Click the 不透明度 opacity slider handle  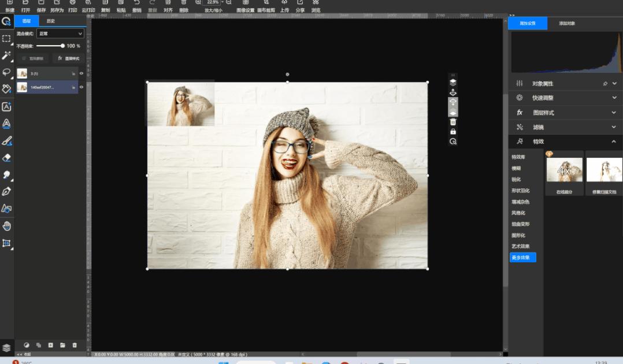62,46
